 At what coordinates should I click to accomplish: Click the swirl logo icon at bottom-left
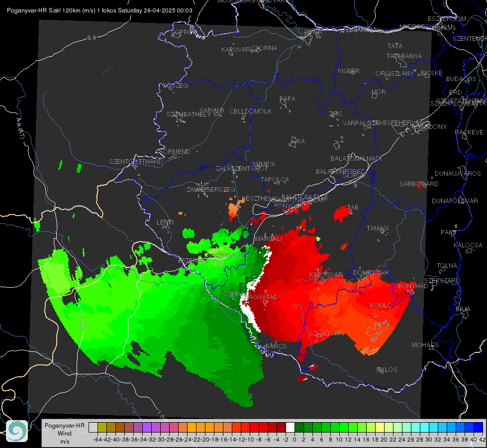click(17, 431)
